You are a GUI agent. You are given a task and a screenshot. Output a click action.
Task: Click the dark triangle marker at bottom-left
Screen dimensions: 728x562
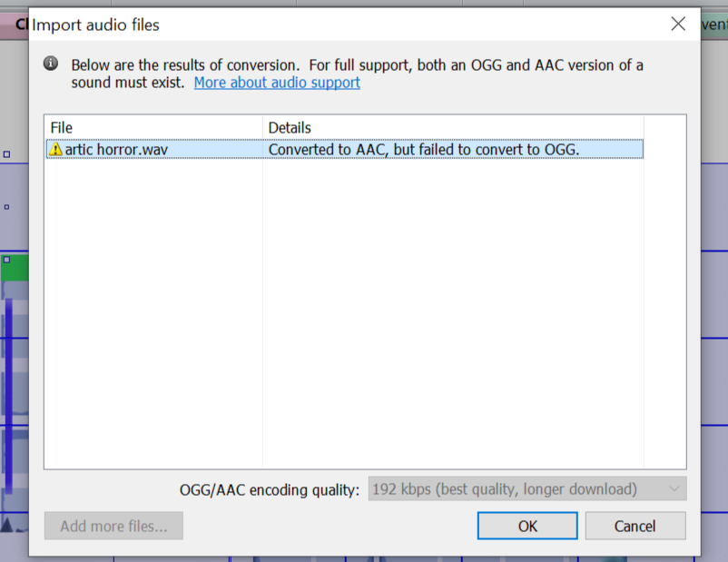[6, 524]
